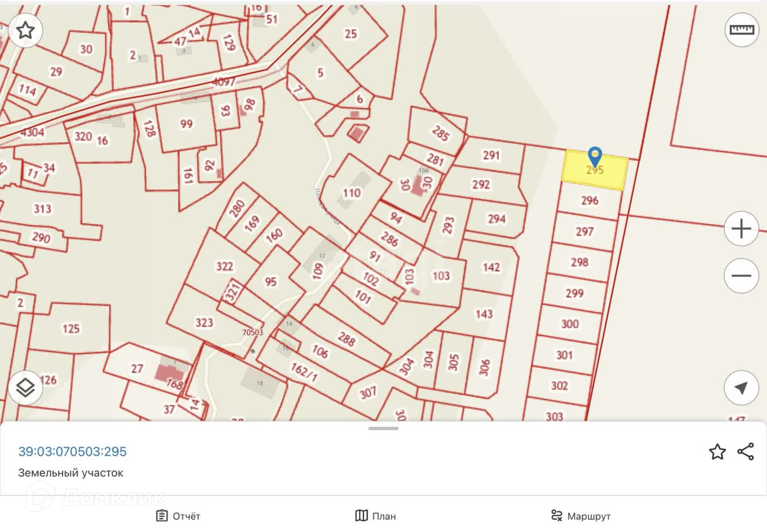
Task: Share the parcel via the share icon
Action: tap(745, 452)
